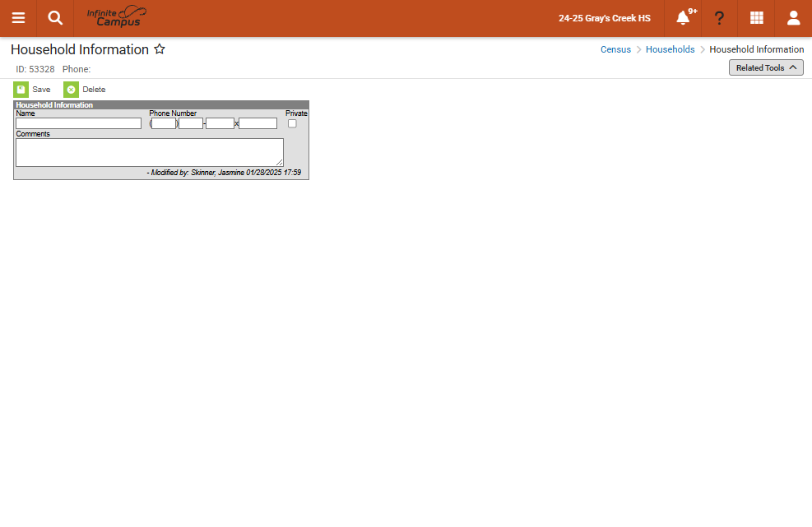Go to the Census breadcrumb
Screen dimensions: 812x527
pos(615,49)
